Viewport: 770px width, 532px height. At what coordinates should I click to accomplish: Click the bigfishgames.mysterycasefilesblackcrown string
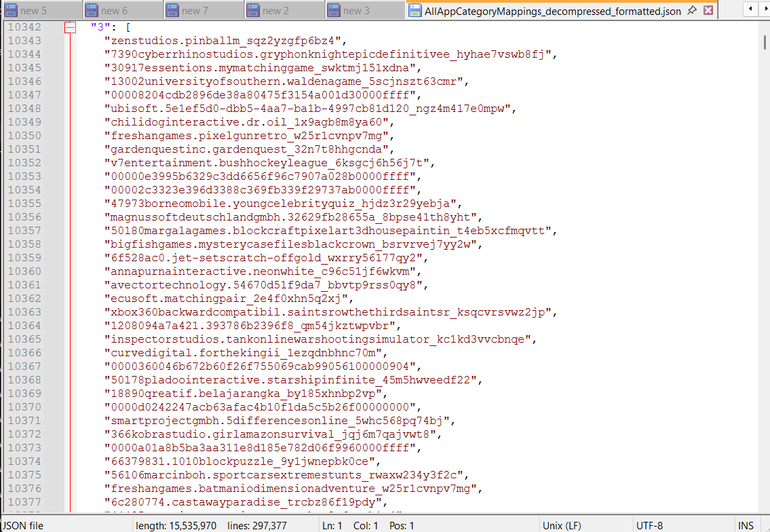tap(290, 244)
